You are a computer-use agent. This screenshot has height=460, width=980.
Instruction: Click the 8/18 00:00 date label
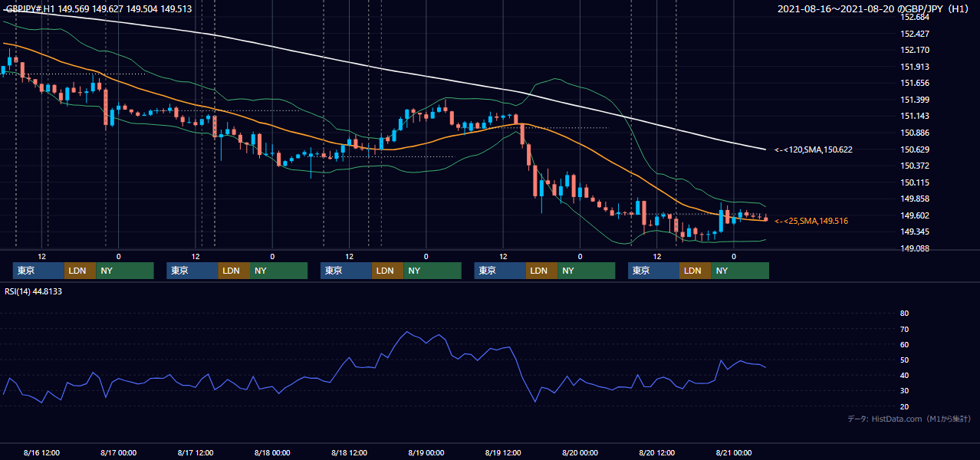(x=272, y=452)
